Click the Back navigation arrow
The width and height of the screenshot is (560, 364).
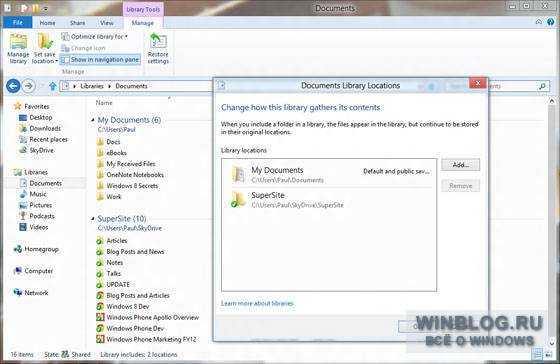[13, 86]
